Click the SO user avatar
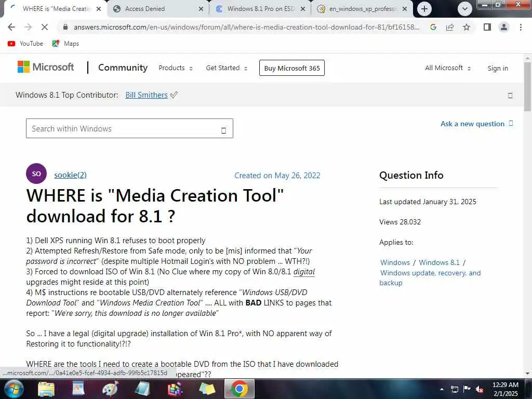The height and width of the screenshot is (399, 532). pyautogui.click(x=36, y=174)
